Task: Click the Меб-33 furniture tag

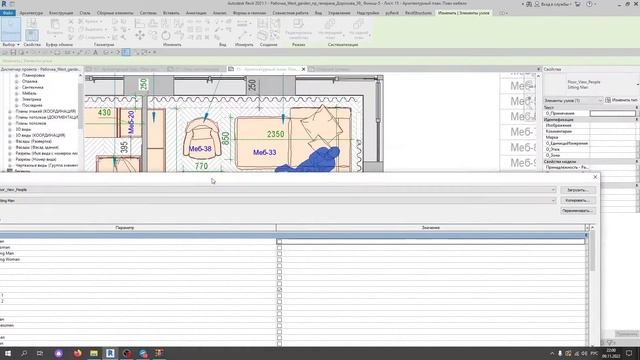Action: [x=264, y=152]
